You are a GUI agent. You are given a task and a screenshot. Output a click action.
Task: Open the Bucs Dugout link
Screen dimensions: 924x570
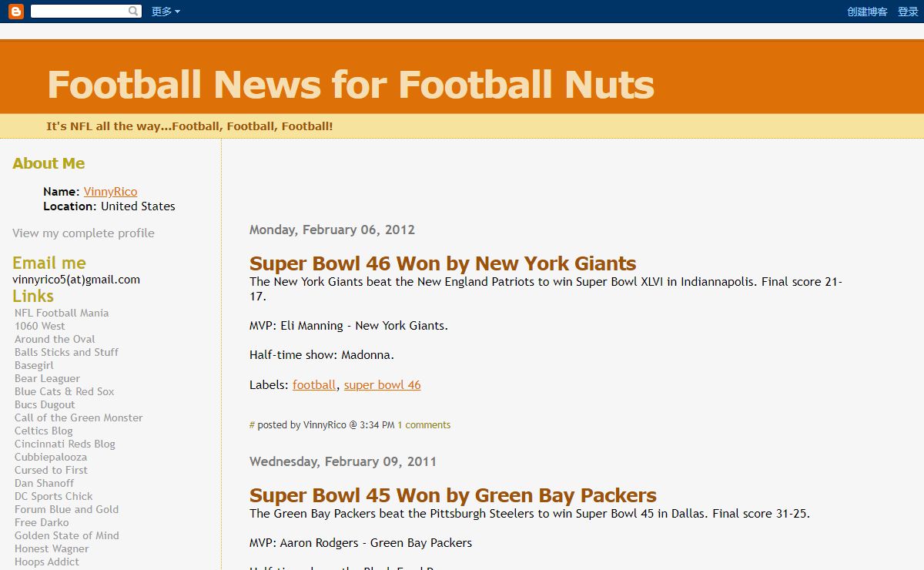pos(45,404)
